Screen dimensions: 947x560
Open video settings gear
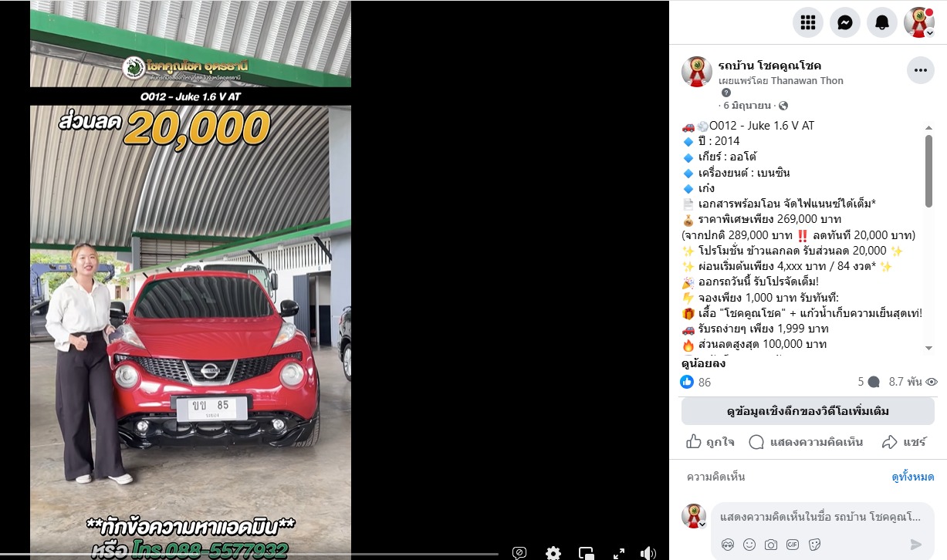553,552
